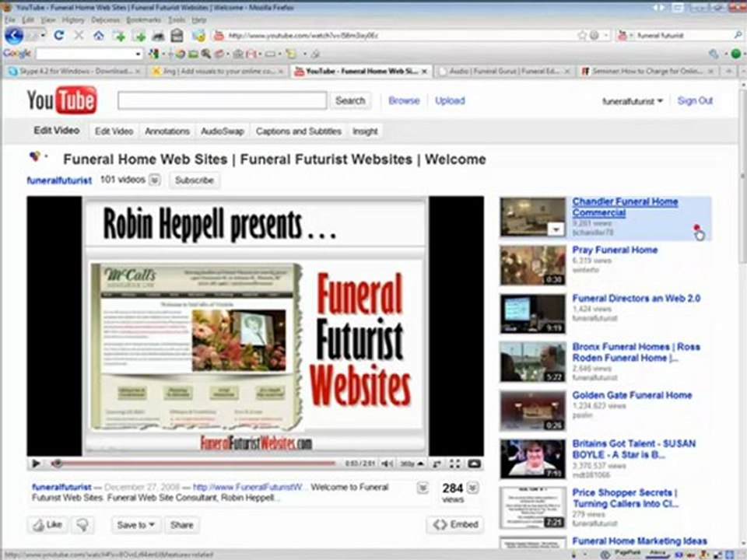
Task: Switch to the Skype 4.2 for Windows tab
Action: 75,72
